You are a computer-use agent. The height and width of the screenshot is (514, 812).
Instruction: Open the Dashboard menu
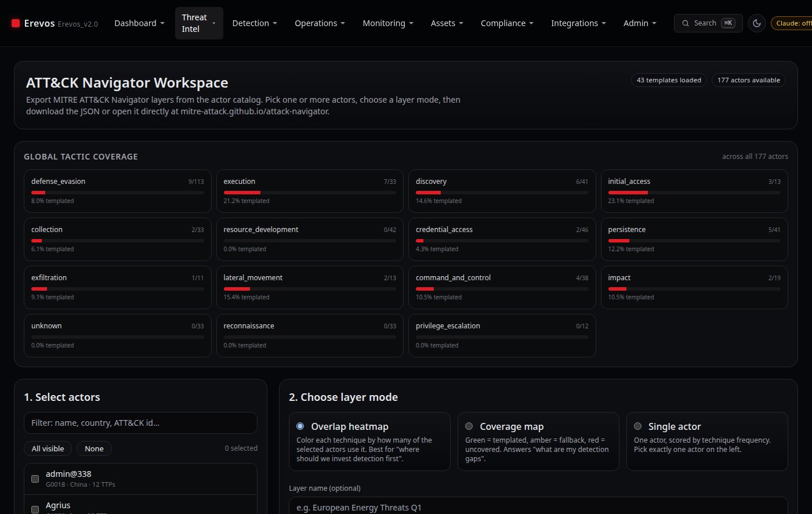(139, 23)
